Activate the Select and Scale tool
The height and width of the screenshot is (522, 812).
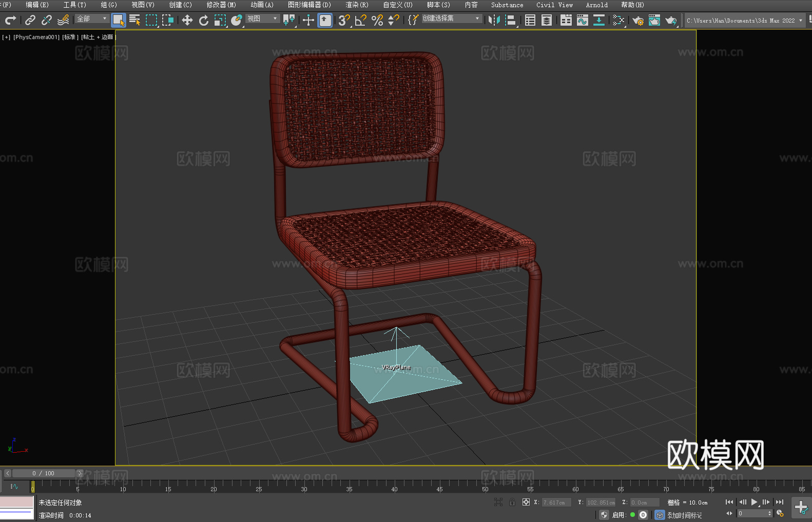[x=220, y=20]
